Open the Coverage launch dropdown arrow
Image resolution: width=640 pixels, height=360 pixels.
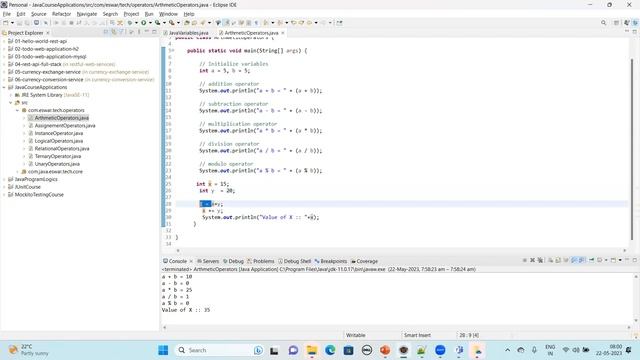pos(164,23)
